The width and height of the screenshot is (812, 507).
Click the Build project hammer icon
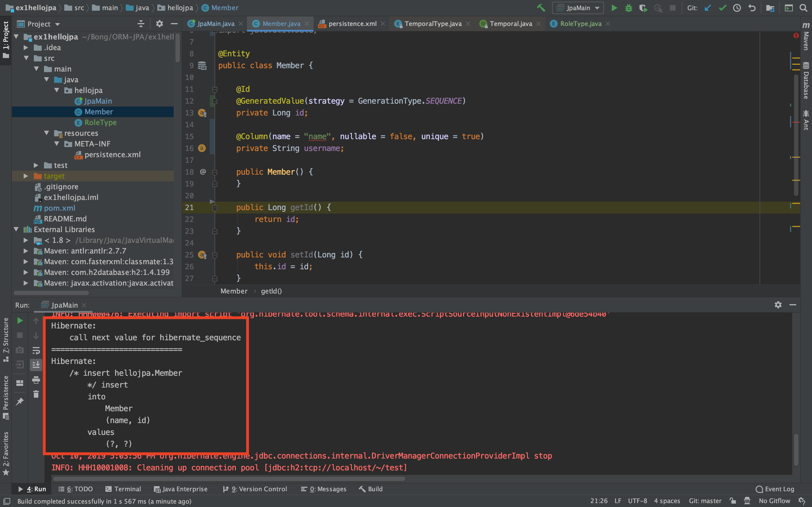[x=540, y=8]
